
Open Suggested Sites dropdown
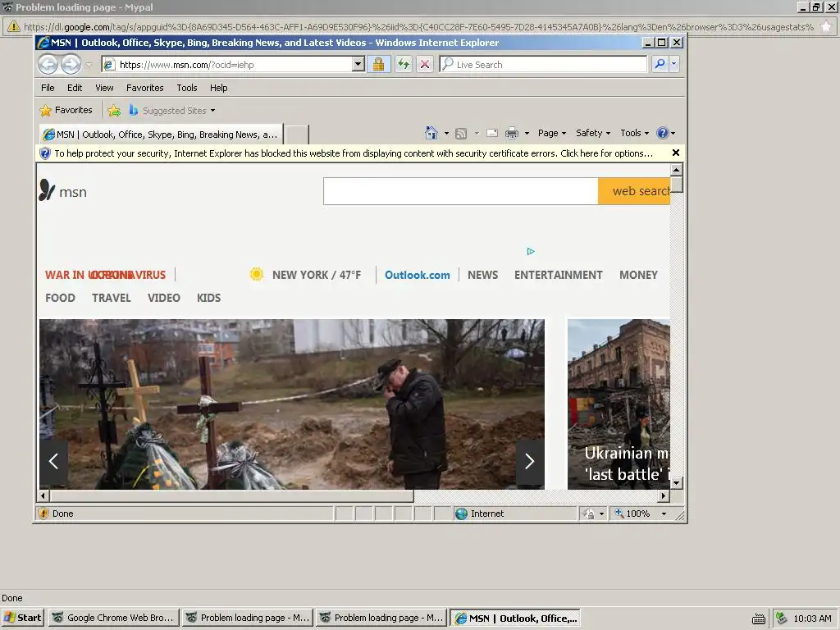click(172, 111)
